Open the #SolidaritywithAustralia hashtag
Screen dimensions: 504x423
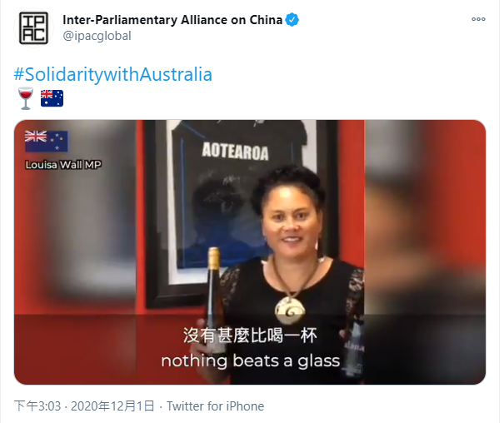tap(112, 74)
